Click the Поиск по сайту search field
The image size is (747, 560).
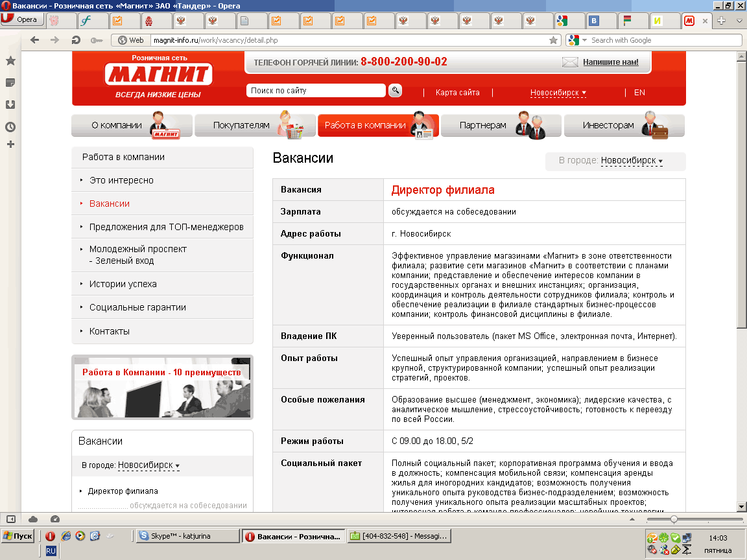pos(316,91)
